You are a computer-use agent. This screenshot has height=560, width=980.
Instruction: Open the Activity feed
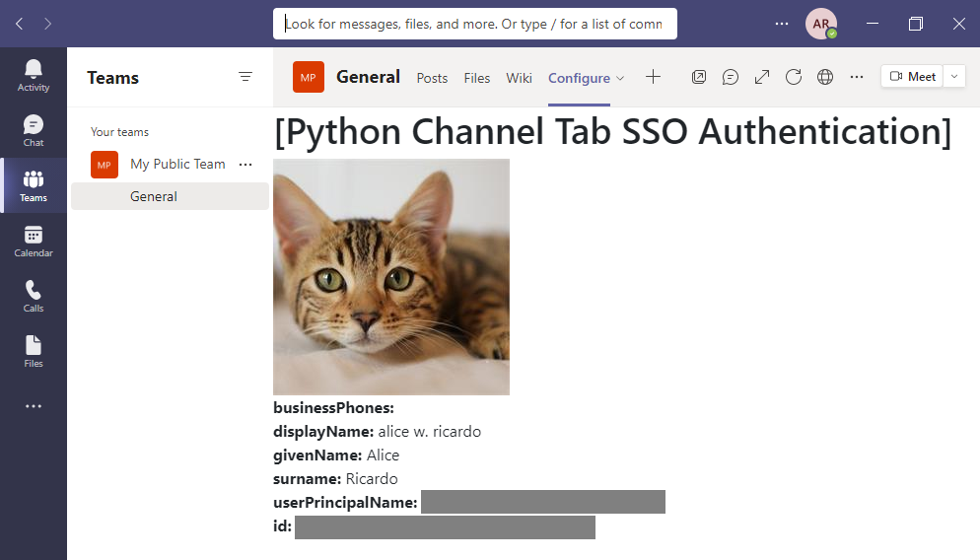[34, 76]
